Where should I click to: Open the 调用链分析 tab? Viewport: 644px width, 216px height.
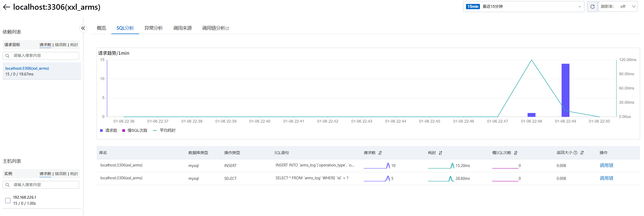tap(214, 28)
